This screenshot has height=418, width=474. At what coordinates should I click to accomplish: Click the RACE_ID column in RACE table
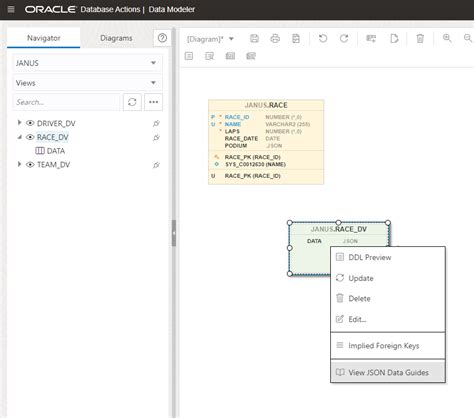click(237, 117)
